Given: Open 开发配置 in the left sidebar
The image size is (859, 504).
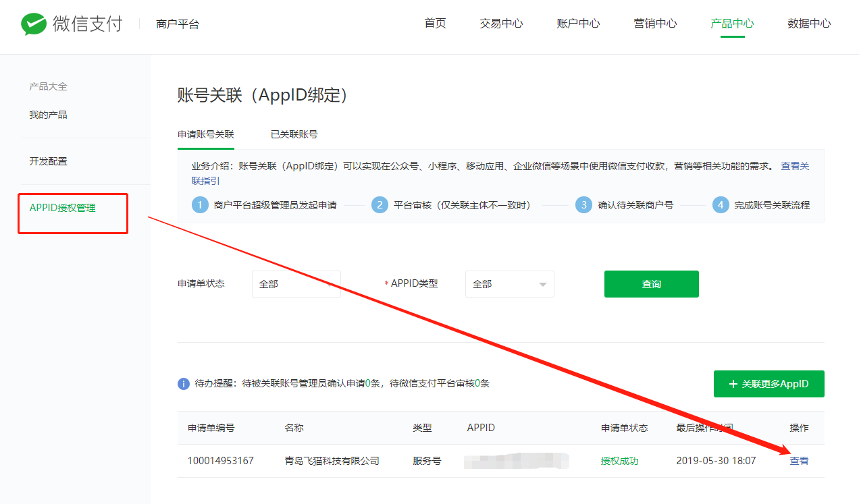Looking at the screenshot, I should point(48,161).
